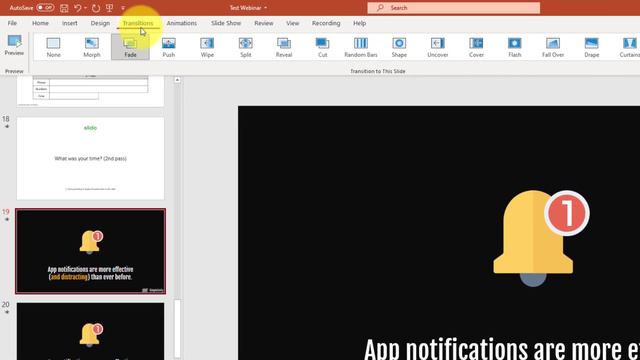Click transition star marker under slide 18

coord(7,127)
